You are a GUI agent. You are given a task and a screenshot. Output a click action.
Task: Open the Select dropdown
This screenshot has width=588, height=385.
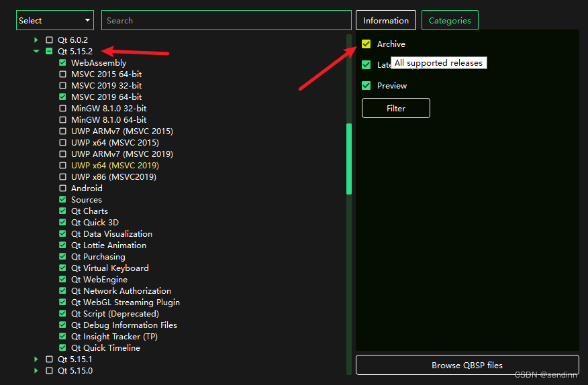(x=55, y=20)
